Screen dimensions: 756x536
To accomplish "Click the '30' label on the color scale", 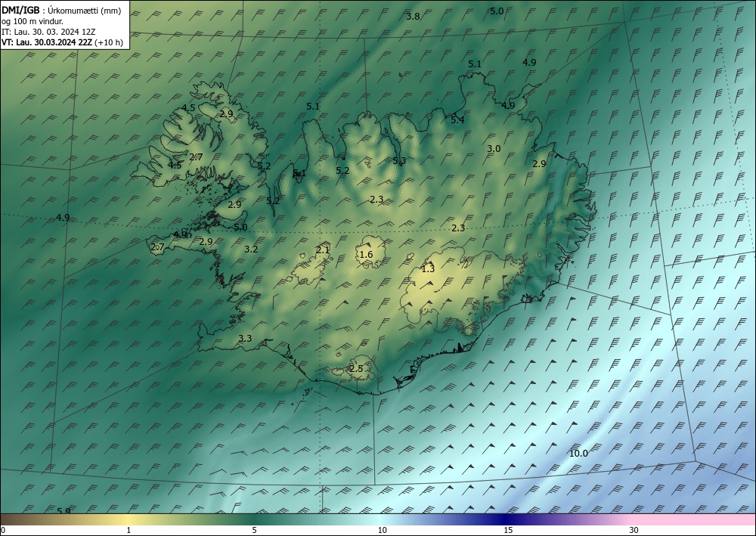I will (x=634, y=530).
